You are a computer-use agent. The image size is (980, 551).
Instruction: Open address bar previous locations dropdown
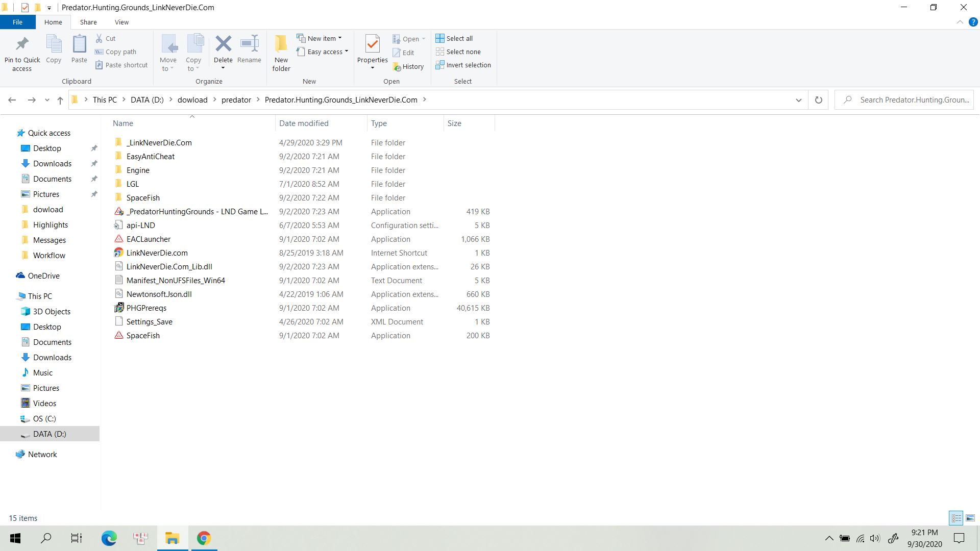click(798, 100)
